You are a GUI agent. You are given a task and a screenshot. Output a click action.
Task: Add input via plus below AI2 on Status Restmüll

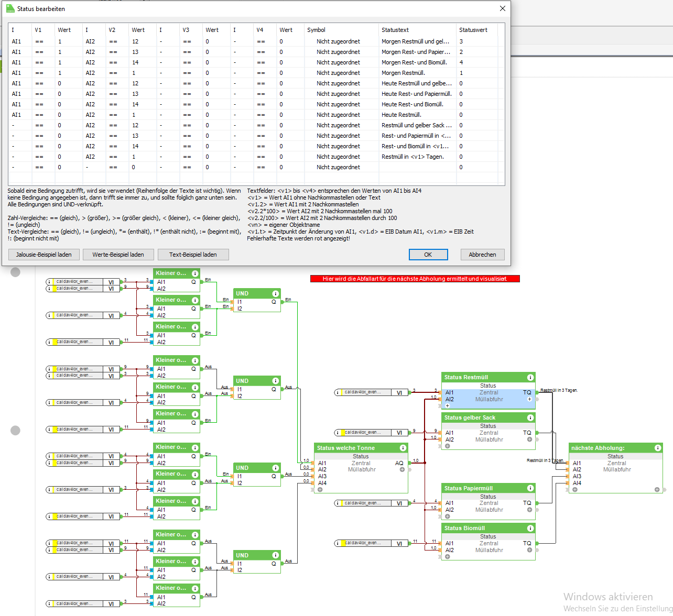click(448, 406)
